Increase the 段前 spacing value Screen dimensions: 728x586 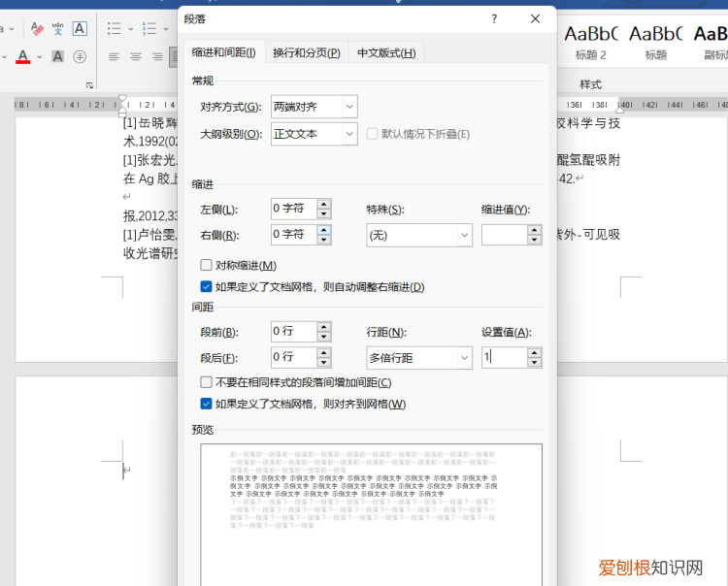324,326
